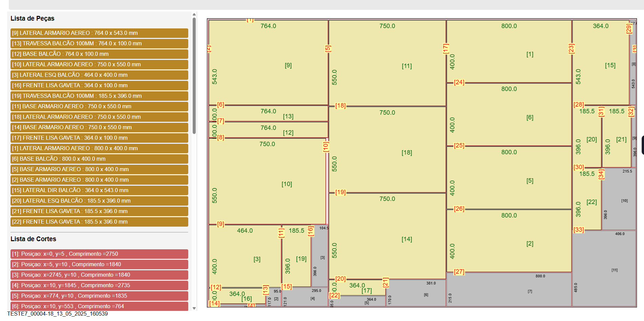Click the "[13] TRAVESSA BALCÃO 100MM" parts entry
The height and width of the screenshot is (321, 644).
point(99,44)
